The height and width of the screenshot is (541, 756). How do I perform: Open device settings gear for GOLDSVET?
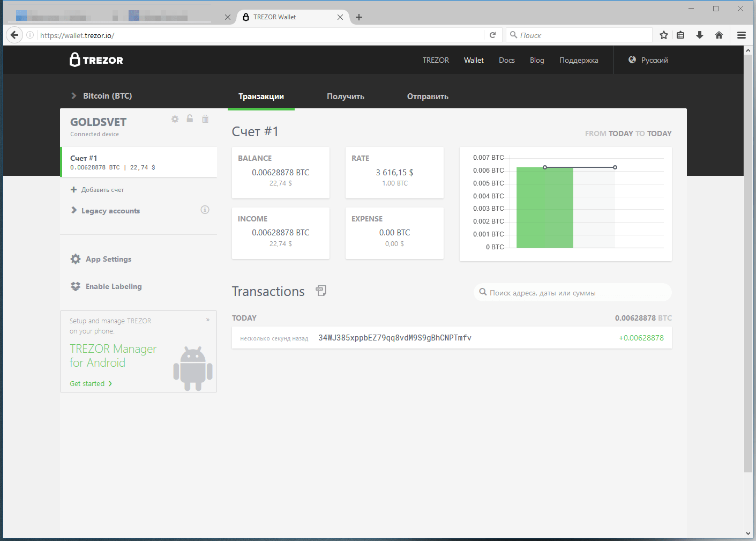click(x=175, y=119)
